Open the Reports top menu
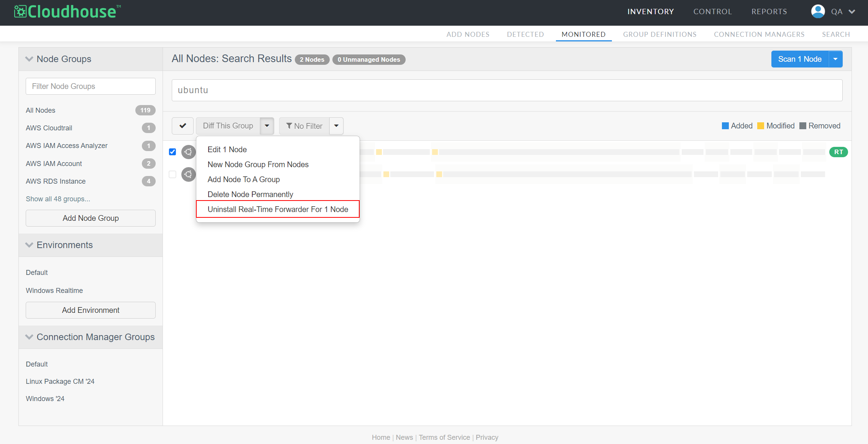868x444 pixels. (x=769, y=12)
